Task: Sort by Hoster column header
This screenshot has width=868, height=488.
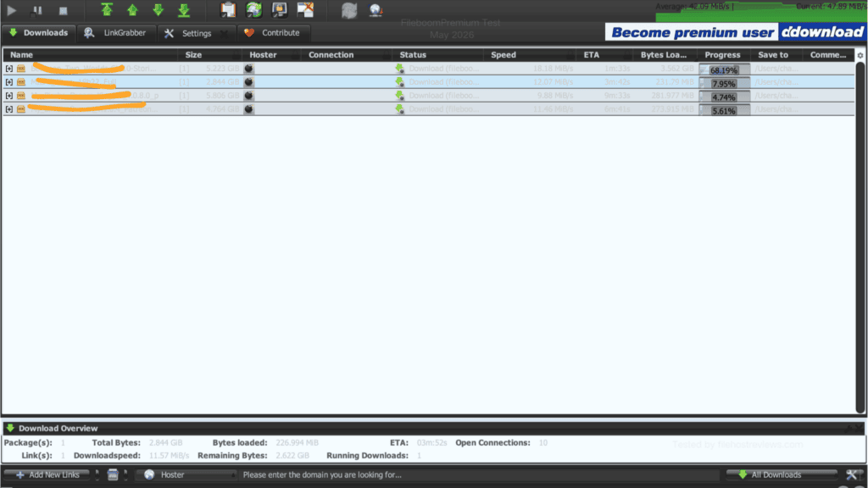Action: pyautogui.click(x=271, y=55)
